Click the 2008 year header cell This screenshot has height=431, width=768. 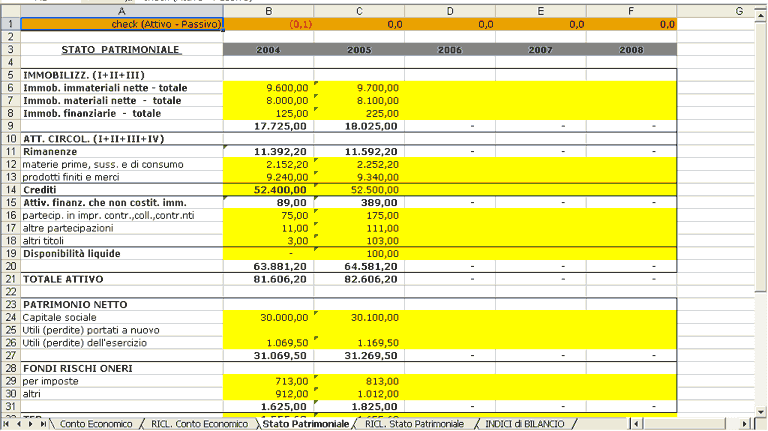[631, 49]
